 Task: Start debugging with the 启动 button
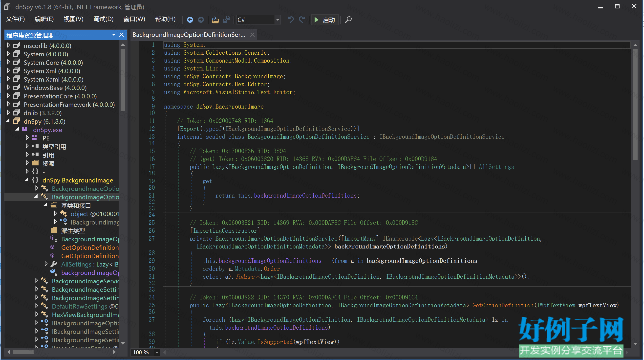325,20
